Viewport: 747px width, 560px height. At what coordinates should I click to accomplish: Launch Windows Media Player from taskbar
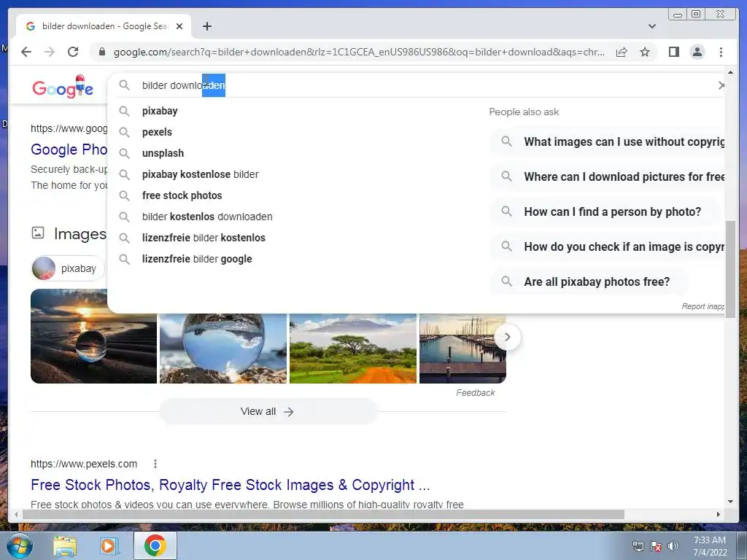pos(109,545)
